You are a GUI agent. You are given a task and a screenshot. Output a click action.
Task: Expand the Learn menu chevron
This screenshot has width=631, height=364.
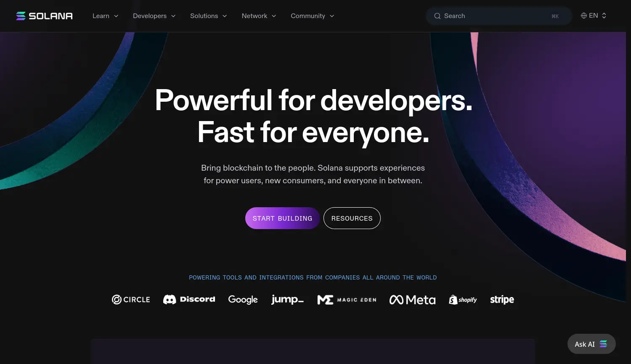[116, 16]
